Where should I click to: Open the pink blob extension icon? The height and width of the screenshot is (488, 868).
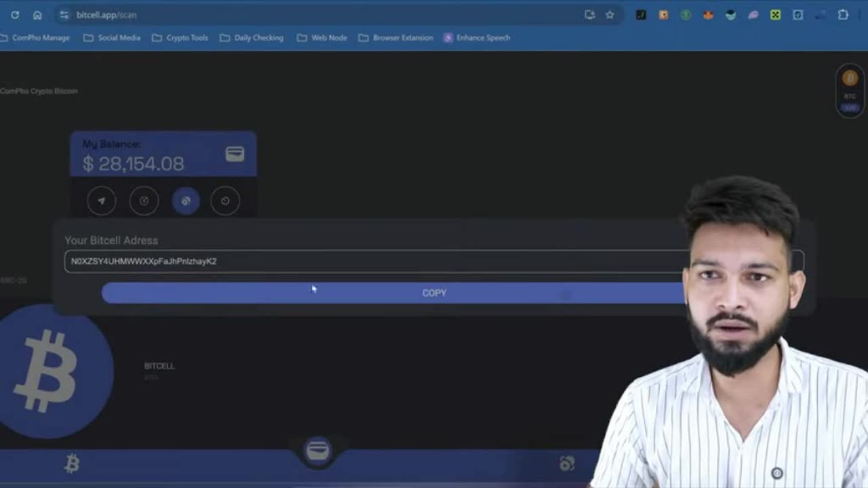(x=753, y=15)
